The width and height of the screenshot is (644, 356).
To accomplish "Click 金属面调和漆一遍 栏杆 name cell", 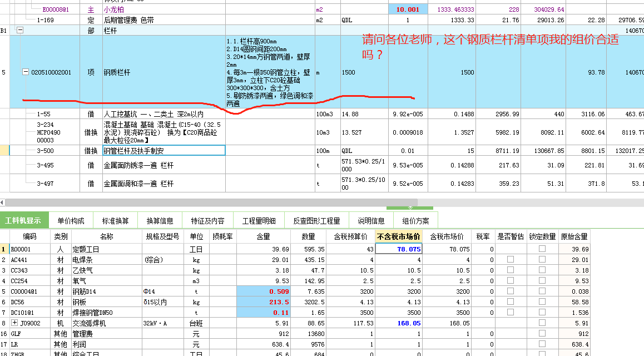I will 164,184.
